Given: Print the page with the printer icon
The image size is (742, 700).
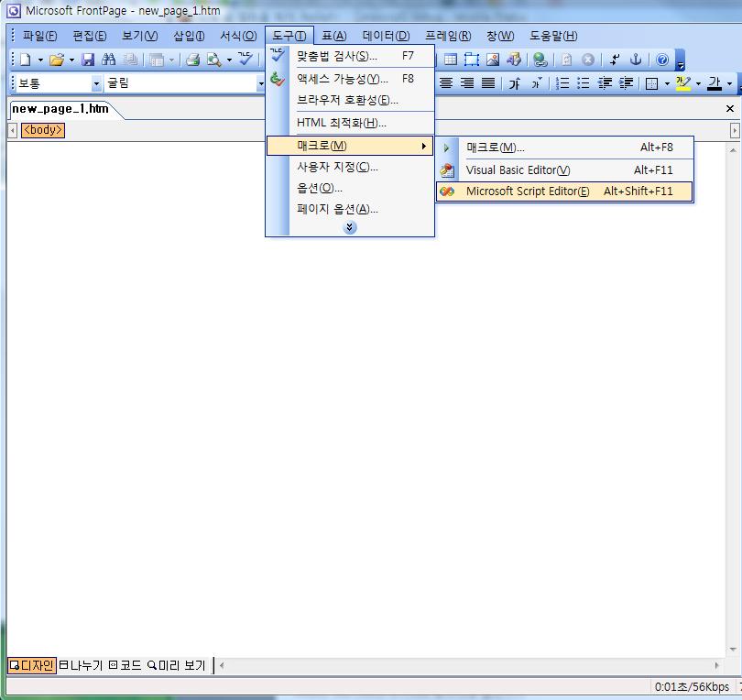Looking at the screenshot, I should click(192, 60).
